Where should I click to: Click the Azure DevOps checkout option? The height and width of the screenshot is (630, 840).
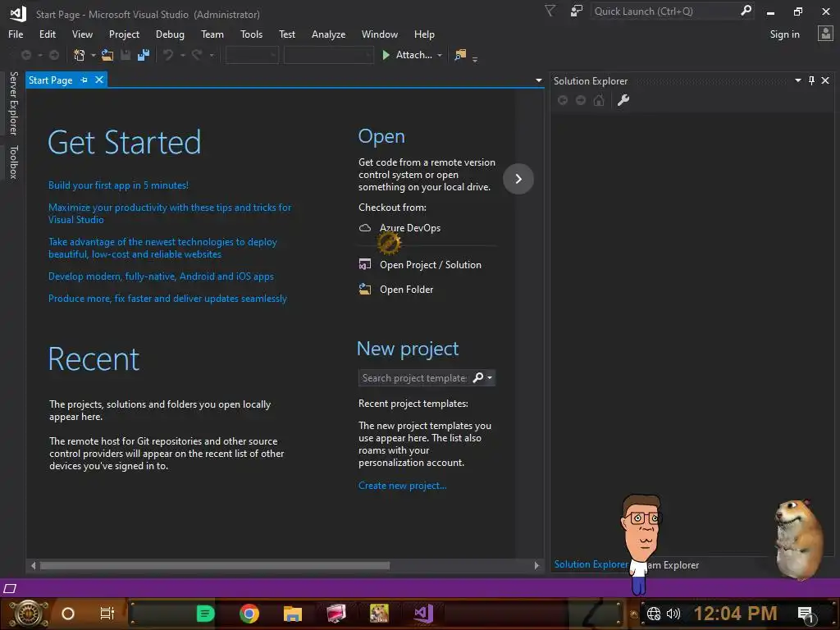tap(410, 228)
